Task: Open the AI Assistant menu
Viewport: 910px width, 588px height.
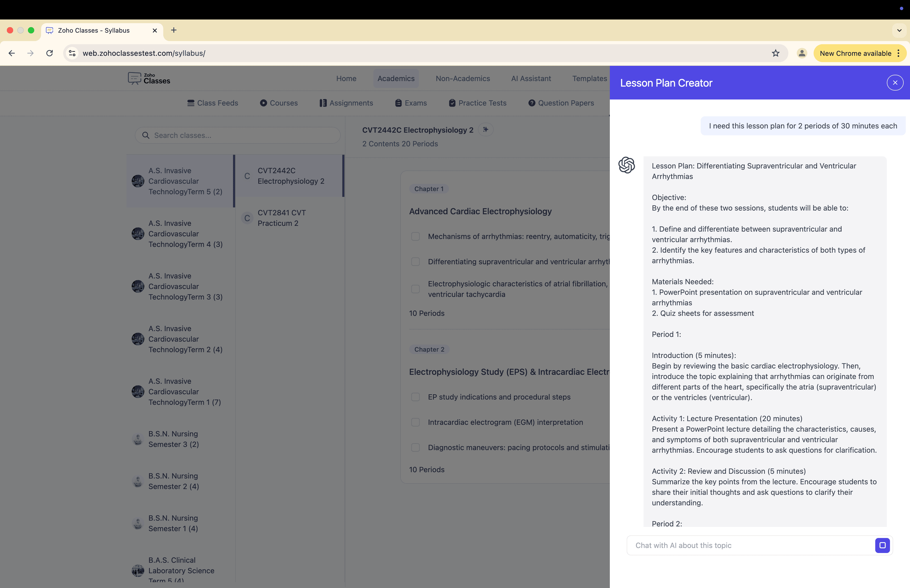Action: click(531, 78)
